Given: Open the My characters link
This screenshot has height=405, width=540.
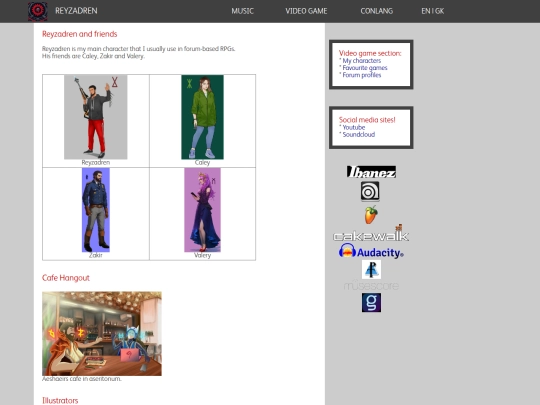Looking at the screenshot, I should tap(362, 61).
